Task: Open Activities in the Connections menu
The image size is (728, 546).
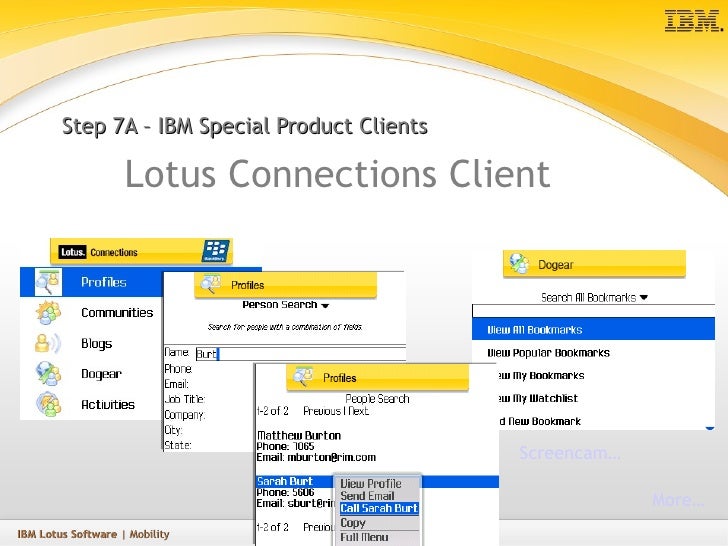Action: (x=91, y=404)
